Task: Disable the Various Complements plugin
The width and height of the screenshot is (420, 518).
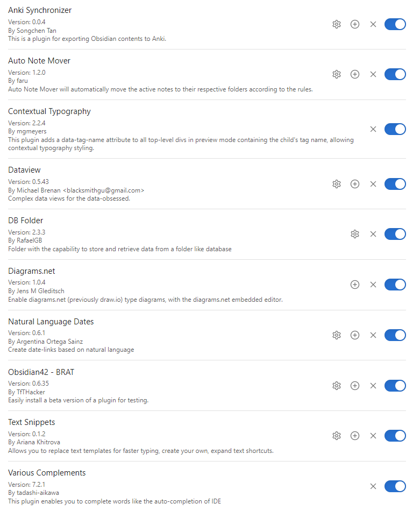Action: 395,486
